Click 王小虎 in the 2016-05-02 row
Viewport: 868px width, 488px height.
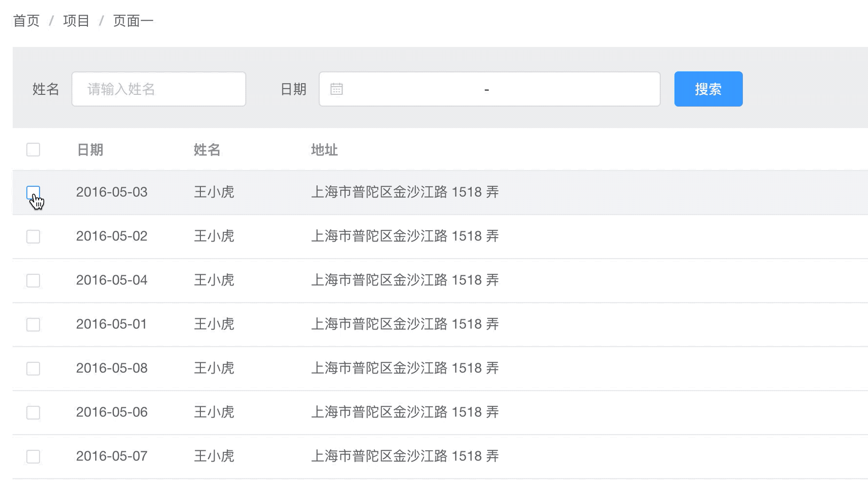pyautogui.click(x=214, y=236)
